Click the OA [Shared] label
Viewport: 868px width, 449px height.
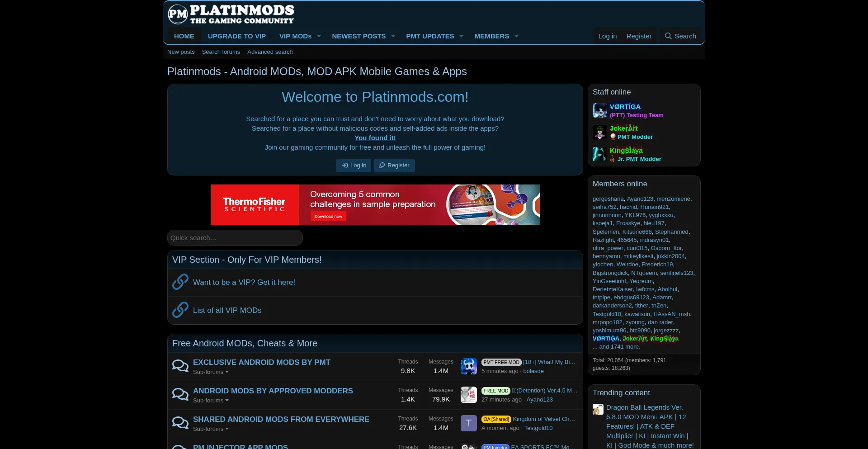(x=496, y=419)
